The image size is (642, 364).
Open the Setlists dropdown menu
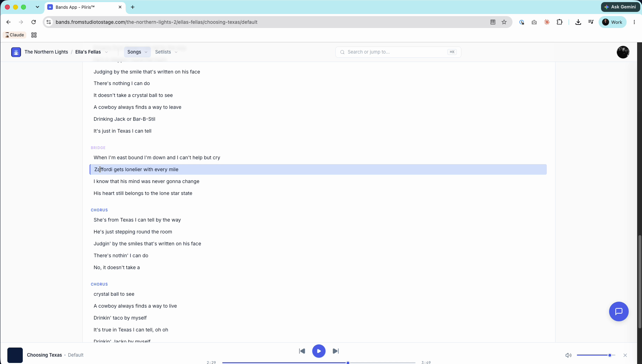pos(166,52)
